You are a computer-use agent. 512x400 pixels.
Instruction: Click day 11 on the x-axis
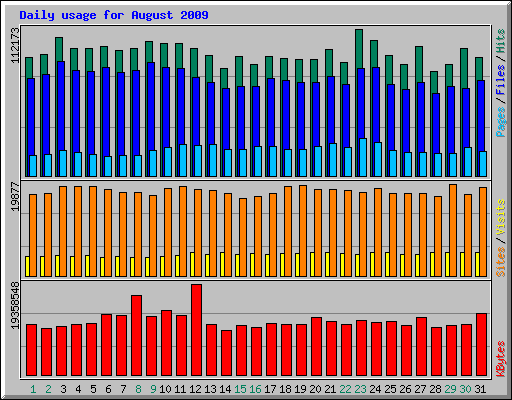(x=180, y=389)
